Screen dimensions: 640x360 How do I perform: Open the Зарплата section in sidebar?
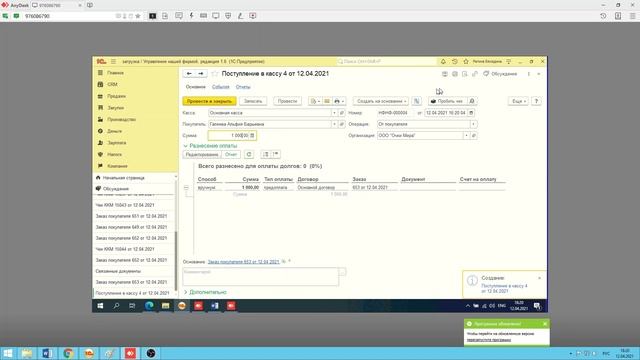click(117, 143)
